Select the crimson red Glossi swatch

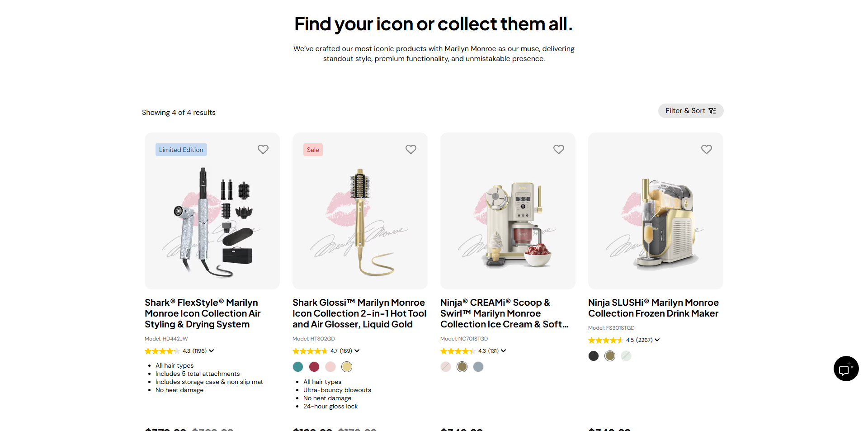pos(314,367)
